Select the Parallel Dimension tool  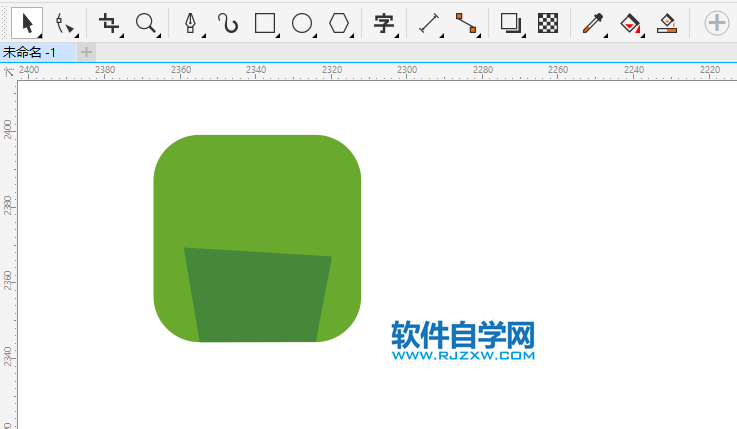(429, 23)
